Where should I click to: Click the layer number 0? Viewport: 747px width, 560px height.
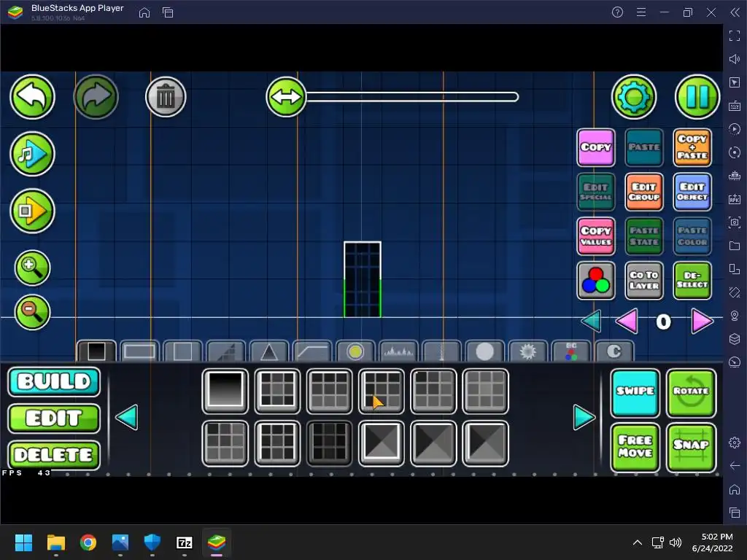pyautogui.click(x=663, y=322)
